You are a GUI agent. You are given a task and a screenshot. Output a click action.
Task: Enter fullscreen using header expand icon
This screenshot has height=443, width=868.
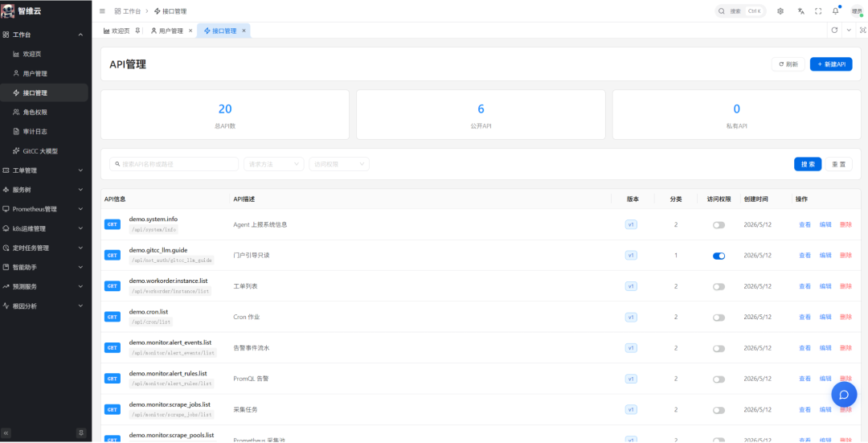(818, 11)
